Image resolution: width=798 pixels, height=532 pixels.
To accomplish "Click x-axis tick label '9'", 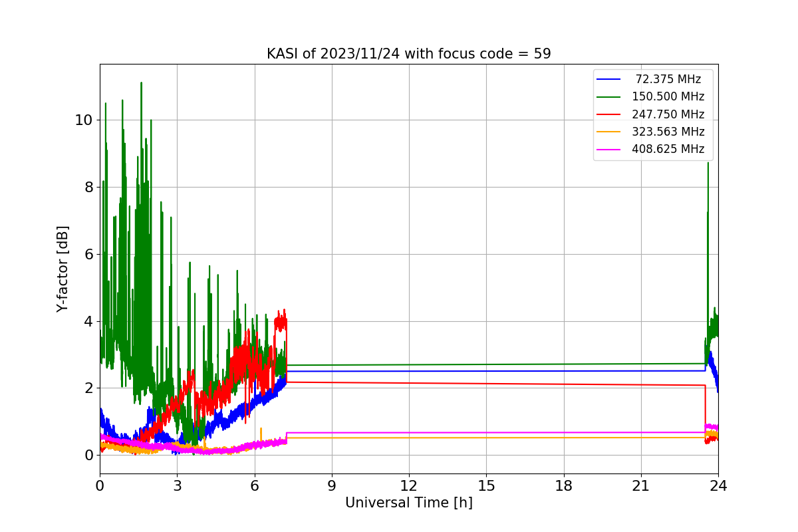I will (x=332, y=486).
